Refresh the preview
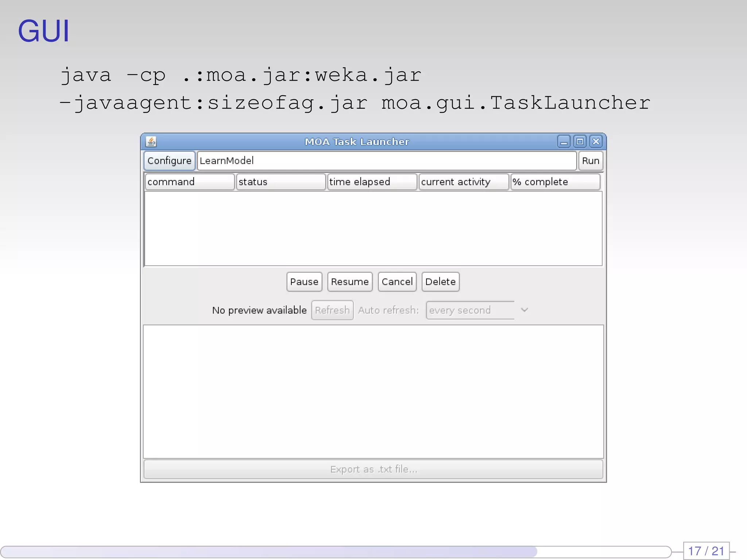The height and width of the screenshot is (560, 747). pyautogui.click(x=332, y=310)
